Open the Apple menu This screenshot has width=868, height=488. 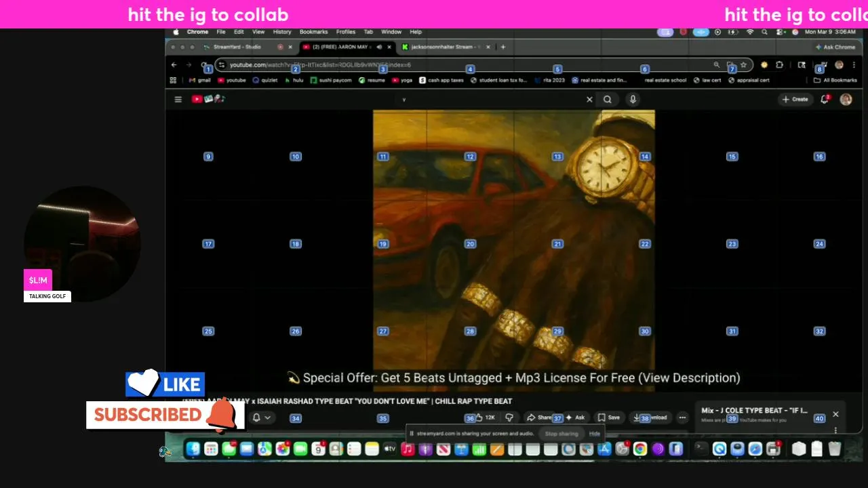[177, 32]
